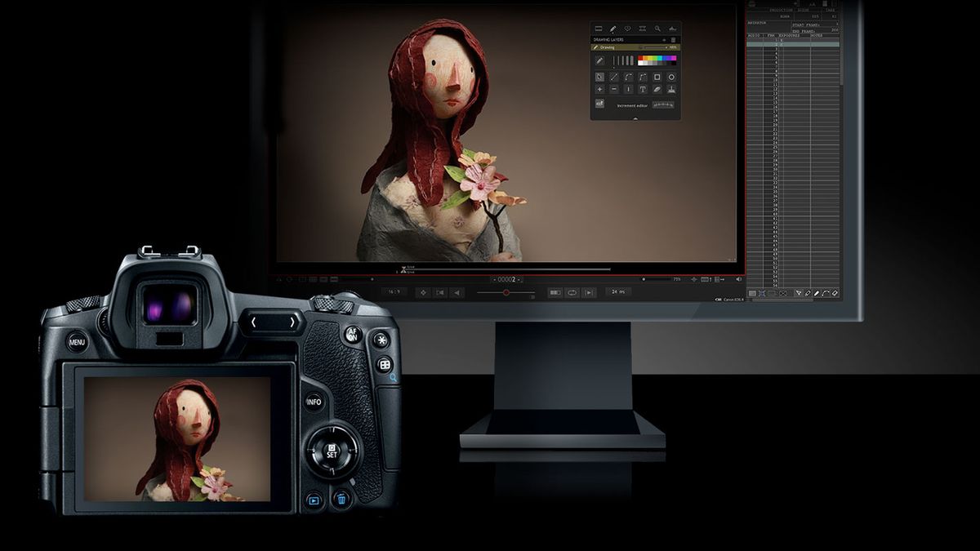
Task: Select the Eraser tool below the shapes
Action: click(x=658, y=89)
